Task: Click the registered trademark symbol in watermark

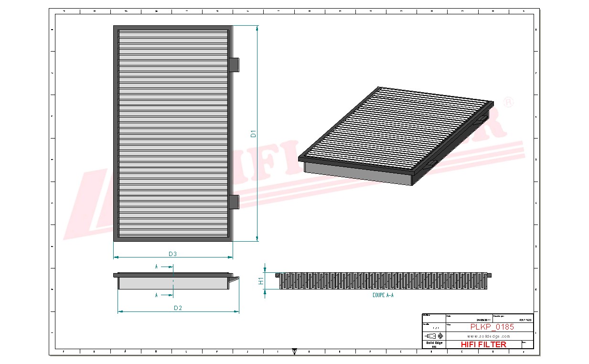Action: (x=509, y=103)
